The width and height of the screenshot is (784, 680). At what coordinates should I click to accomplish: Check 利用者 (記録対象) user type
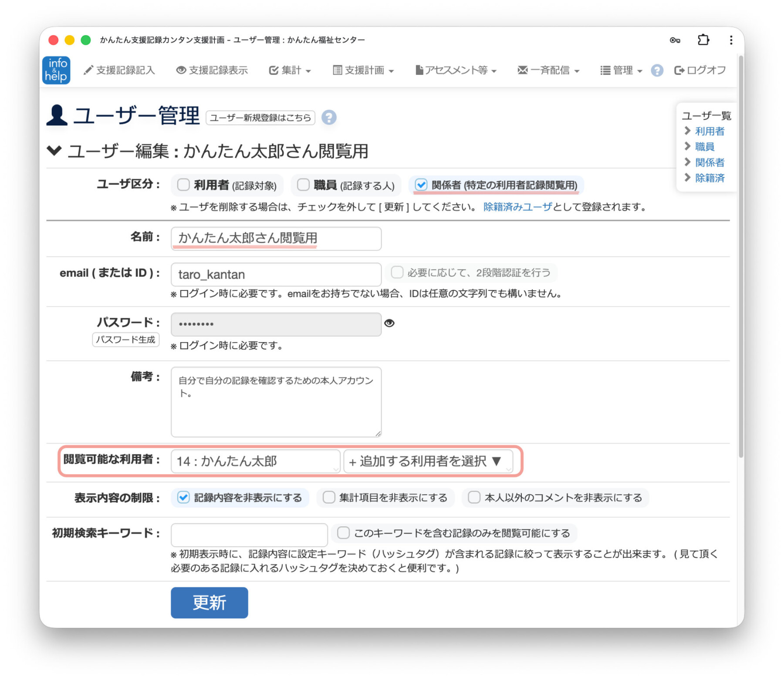click(183, 185)
